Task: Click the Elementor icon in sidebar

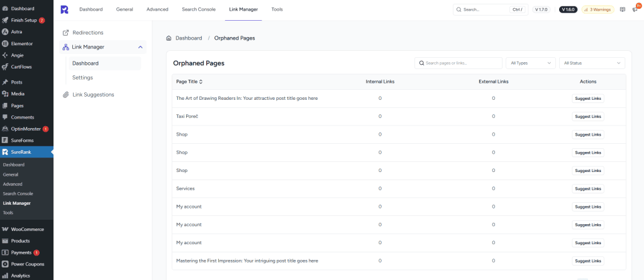Action: tap(5, 43)
